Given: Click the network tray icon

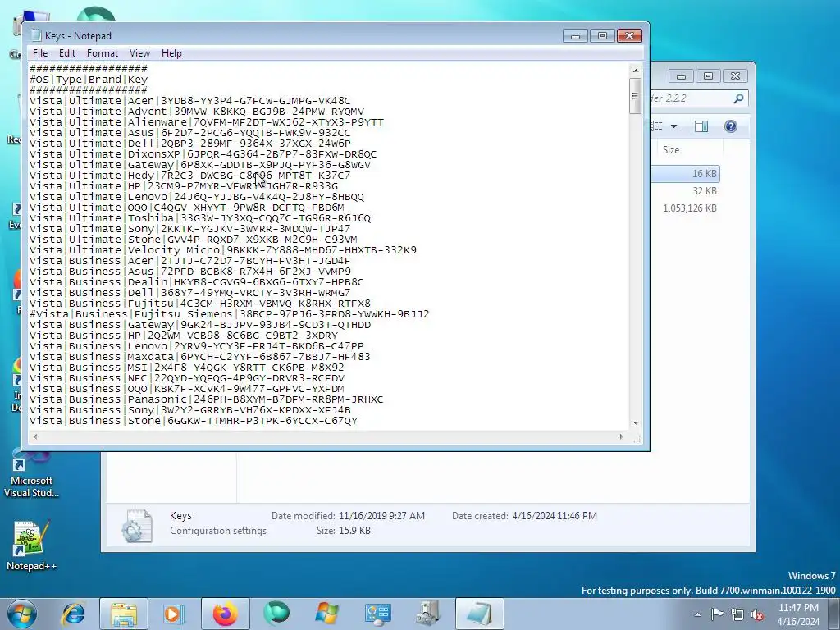Looking at the screenshot, I should pos(737,614).
